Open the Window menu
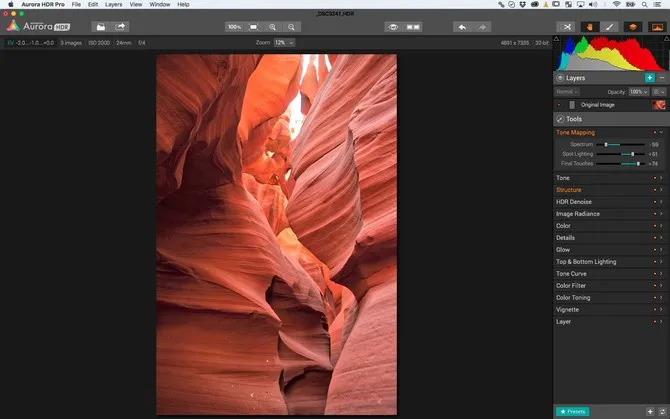670x419 pixels. [x=159, y=5]
